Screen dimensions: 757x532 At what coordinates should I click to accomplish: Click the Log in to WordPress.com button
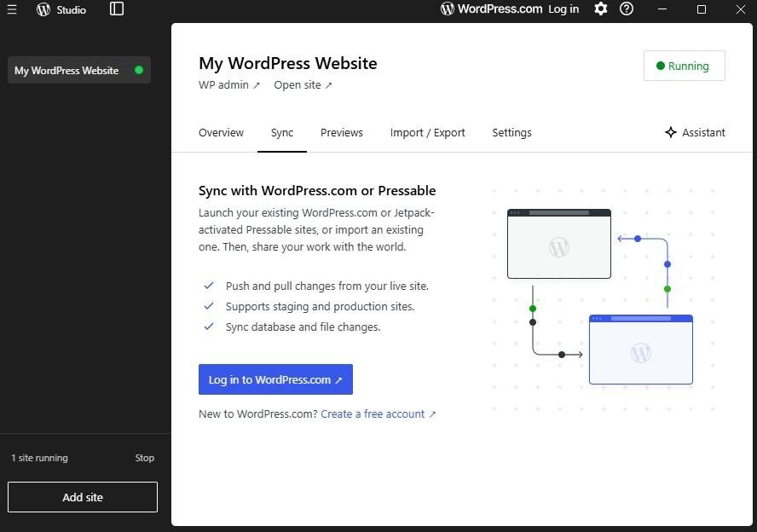click(x=274, y=379)
